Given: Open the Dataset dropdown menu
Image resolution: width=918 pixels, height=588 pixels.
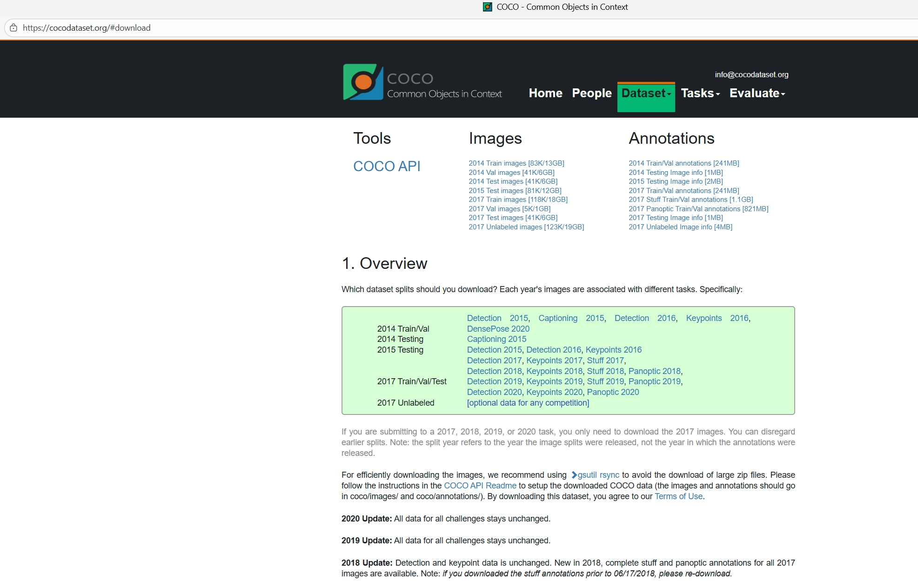Looking at the screenshot, I should click(x=646, y=94).
